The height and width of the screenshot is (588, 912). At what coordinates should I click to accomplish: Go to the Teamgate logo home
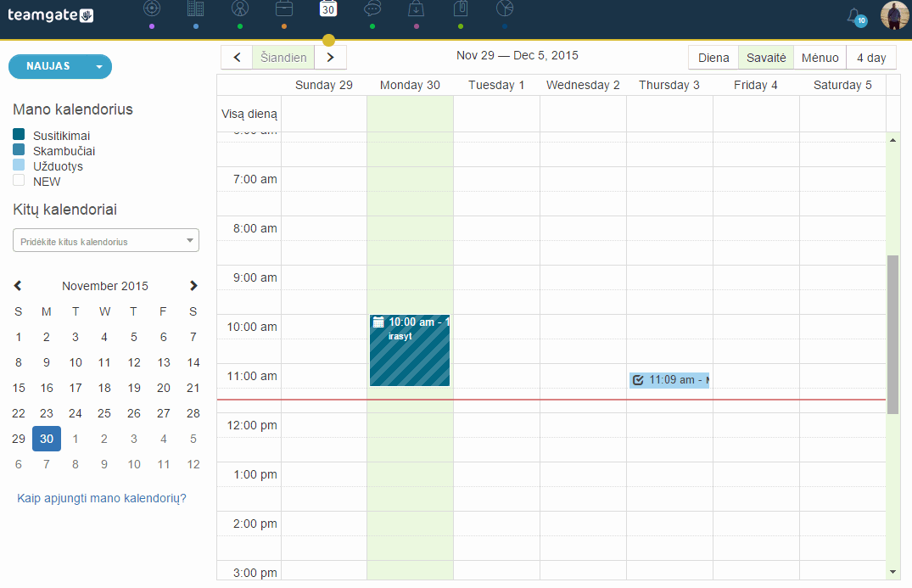click(x=51, y=15)
